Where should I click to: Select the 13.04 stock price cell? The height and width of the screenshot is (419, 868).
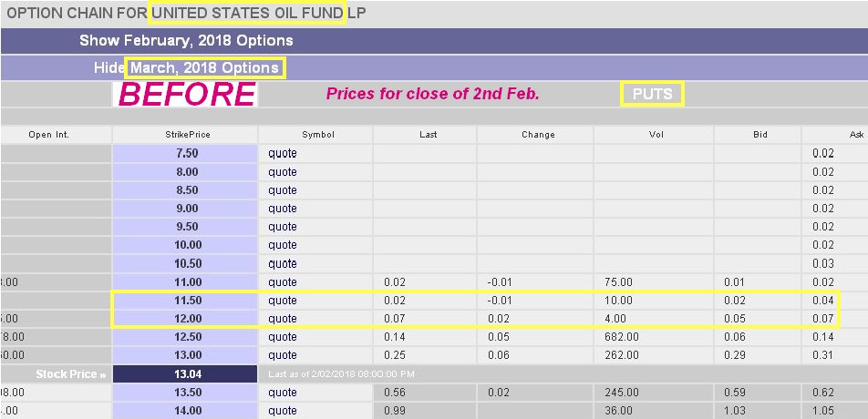(x=185, y=373)
